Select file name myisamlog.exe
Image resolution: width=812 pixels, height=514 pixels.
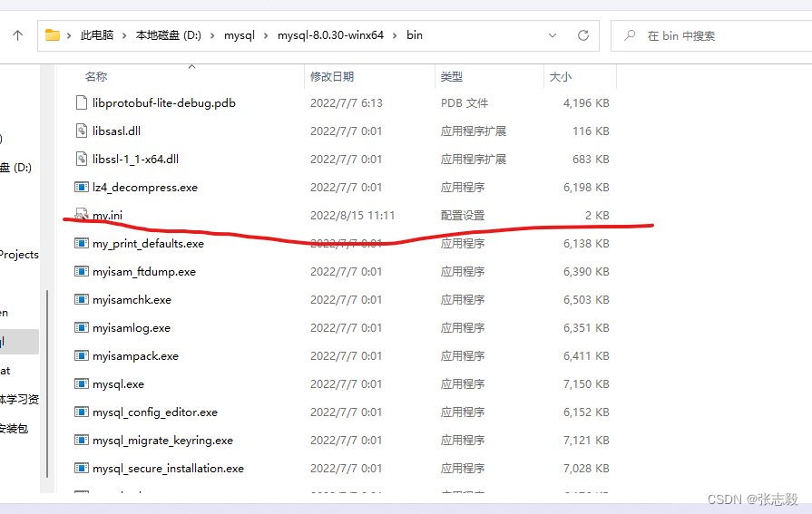click(132, 327)
